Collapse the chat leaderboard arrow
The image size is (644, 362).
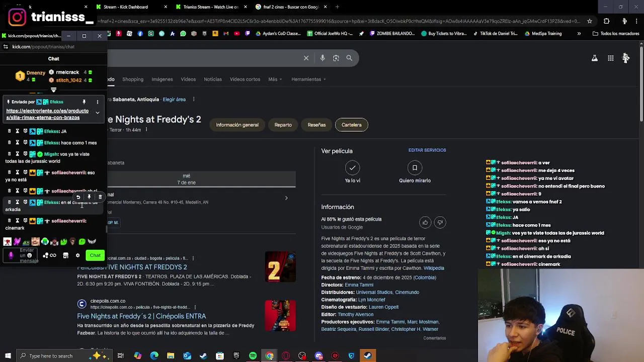53,90
